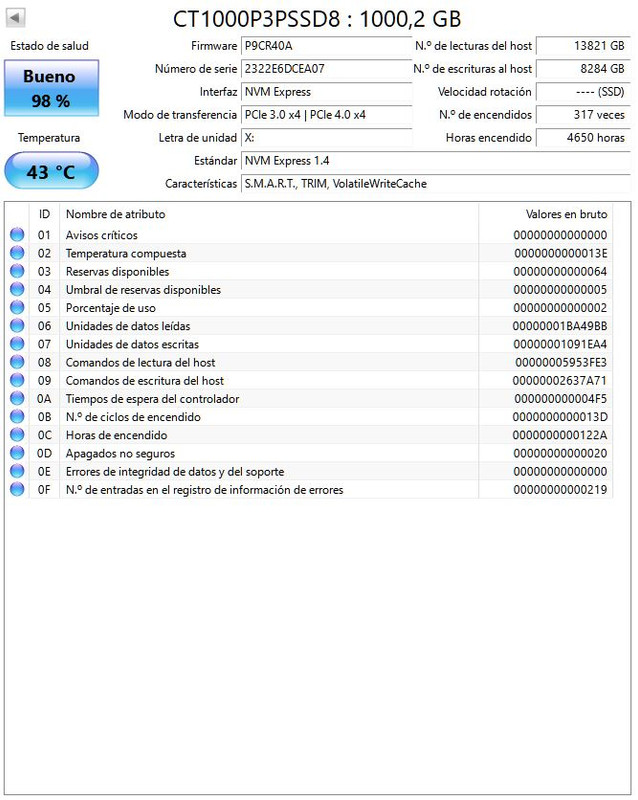The width and height of the screenshot is (638, 800).
Task: Click status orb for Apagados no seguros
Action: pos(17,453)
